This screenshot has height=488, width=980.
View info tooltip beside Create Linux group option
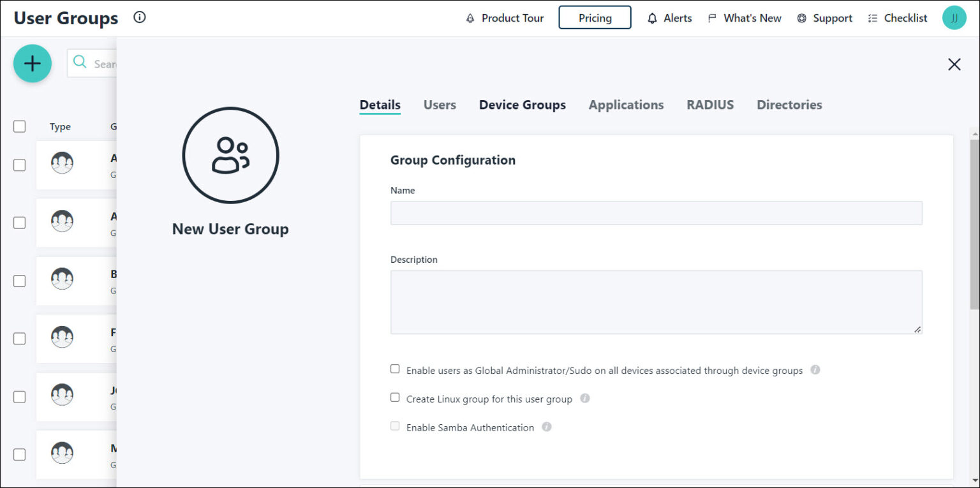point(585,398)
